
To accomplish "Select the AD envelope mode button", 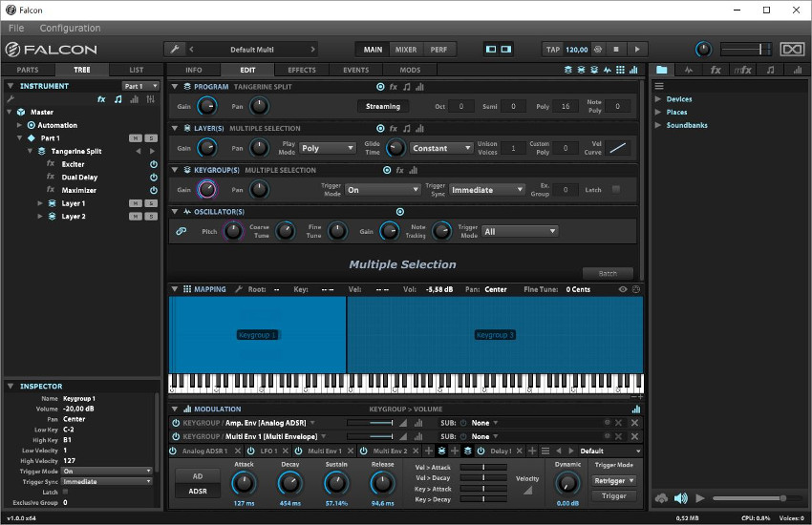I will [198, 476].
